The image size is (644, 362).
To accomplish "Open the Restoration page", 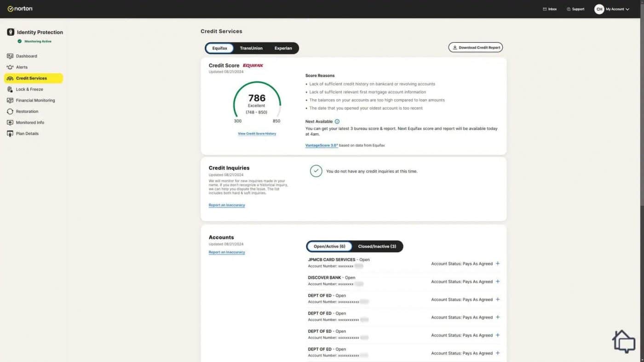I will pyautogui.click(x=27, y=111).
